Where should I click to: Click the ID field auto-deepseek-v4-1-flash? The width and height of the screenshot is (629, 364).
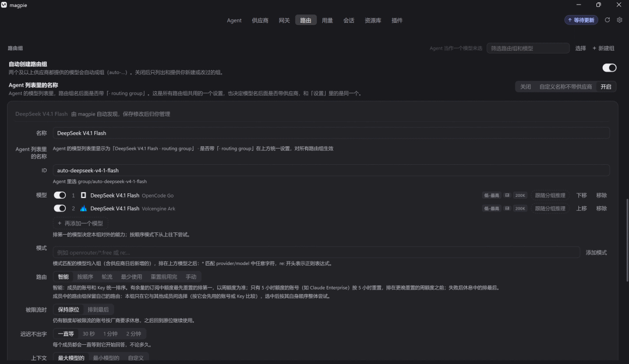(x=331, y=170)
